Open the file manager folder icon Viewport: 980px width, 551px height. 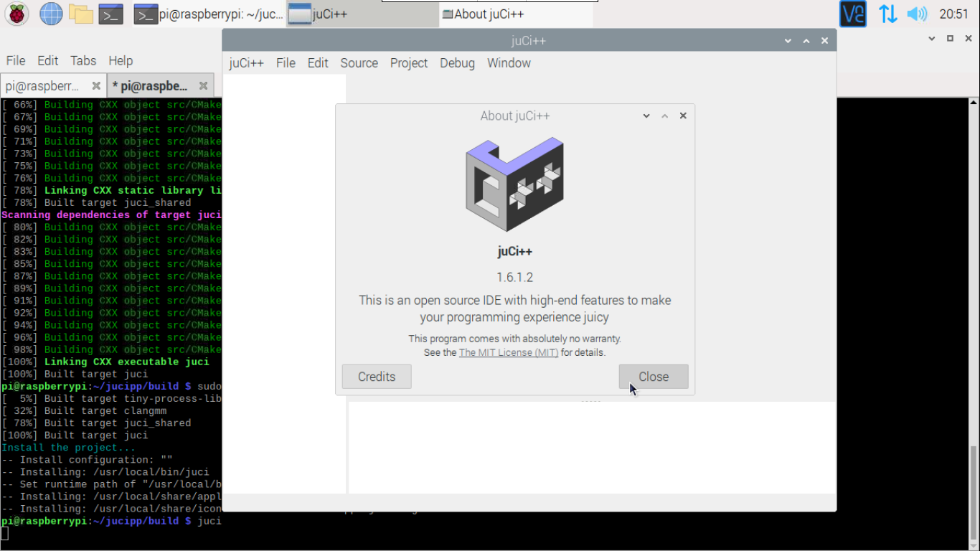(x=81, y=14)
